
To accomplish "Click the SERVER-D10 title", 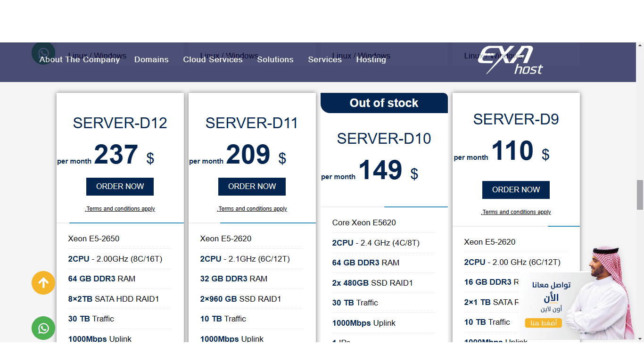I will [x=384, y=139].
